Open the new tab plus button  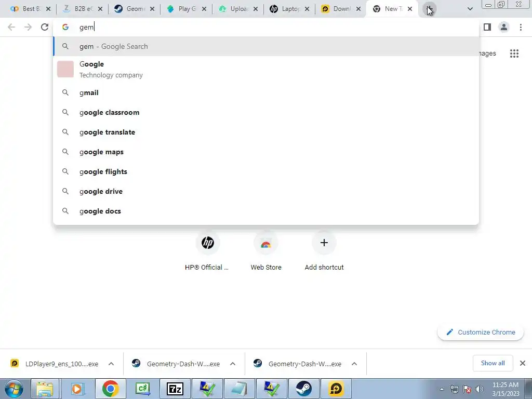pos(429,9)
